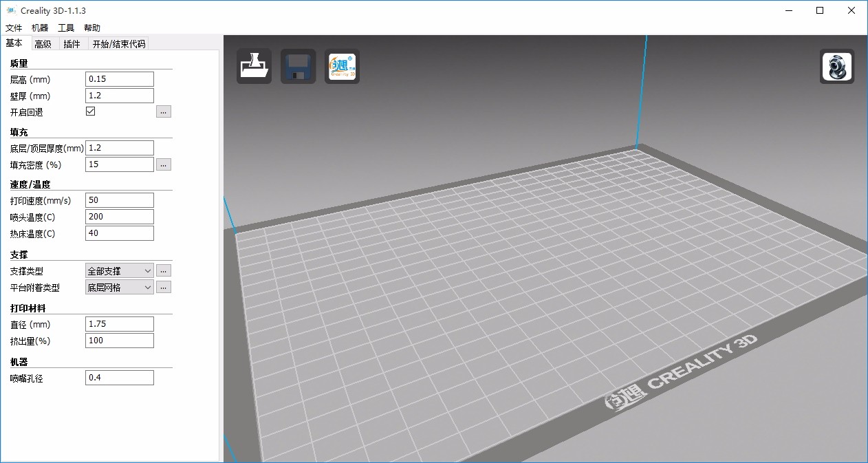Open the 全部支撑 support type dropdown
868x463 pixels.
119,270
